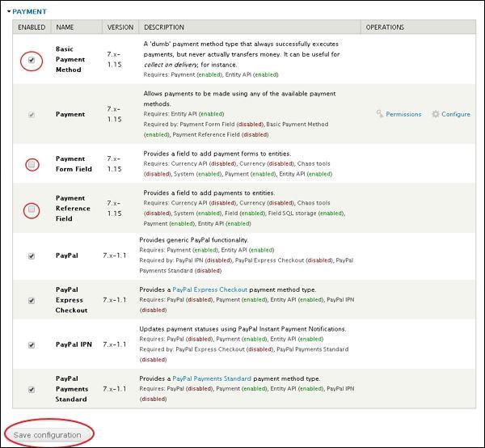
Task: Click version 7.x-1.15 of Basic Payment Method
Action: click(115, 59)
